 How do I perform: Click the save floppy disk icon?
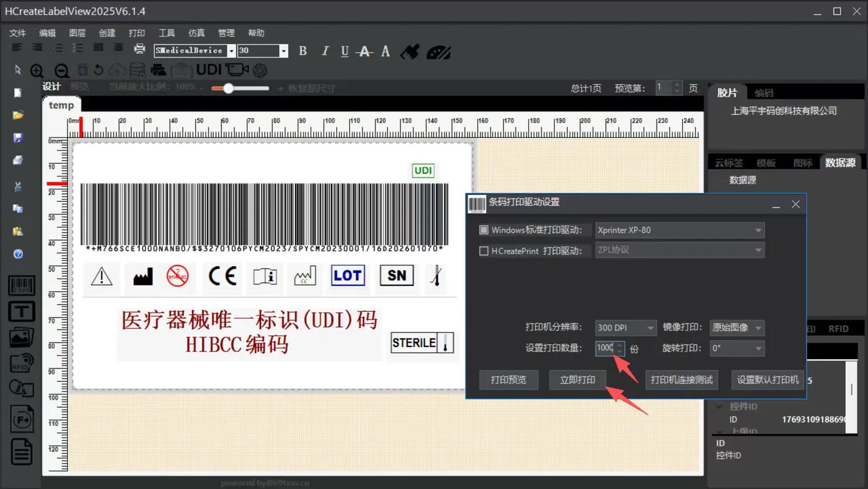coord(18,138)
